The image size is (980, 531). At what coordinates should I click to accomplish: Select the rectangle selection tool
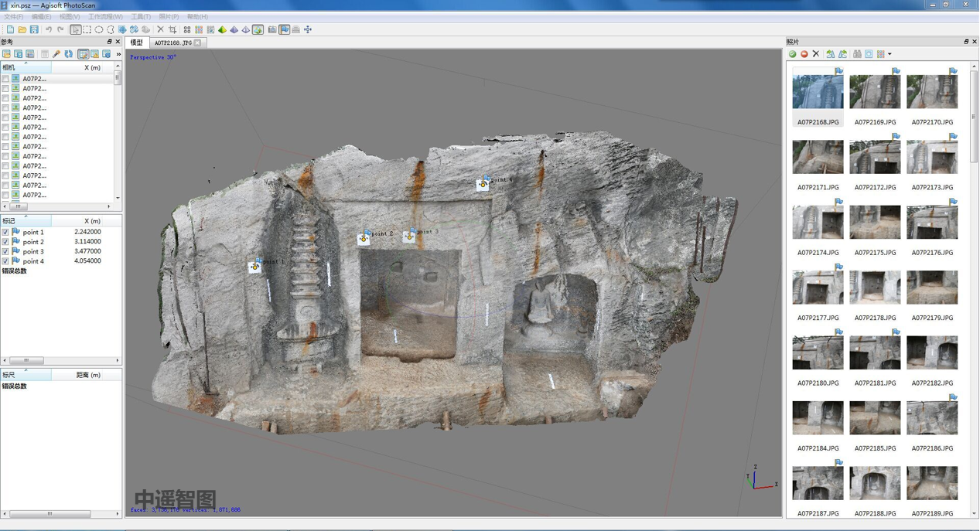87,30
